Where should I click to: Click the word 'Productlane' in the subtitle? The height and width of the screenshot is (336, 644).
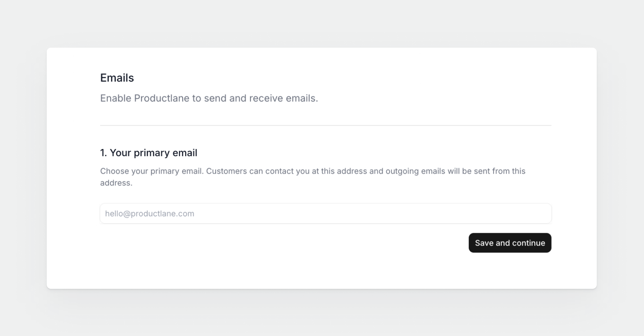pyautogui.click(x=162, y=98)
